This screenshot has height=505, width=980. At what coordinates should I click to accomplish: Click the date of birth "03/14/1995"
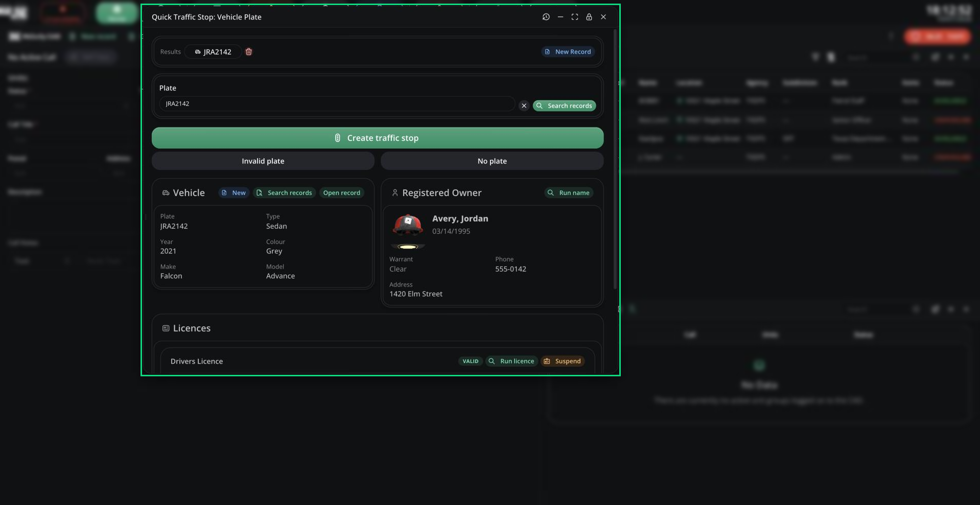pos(451,231)
